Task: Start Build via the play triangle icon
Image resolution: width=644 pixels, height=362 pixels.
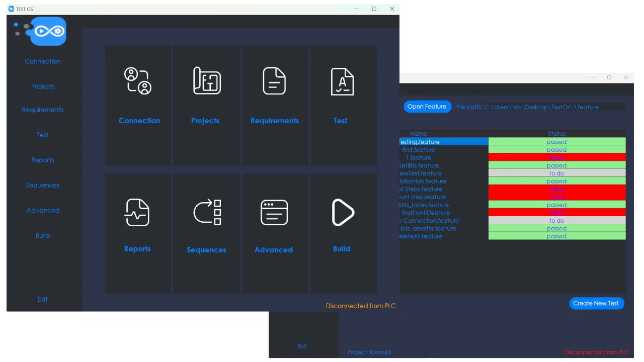Action: tap(343, 212)
